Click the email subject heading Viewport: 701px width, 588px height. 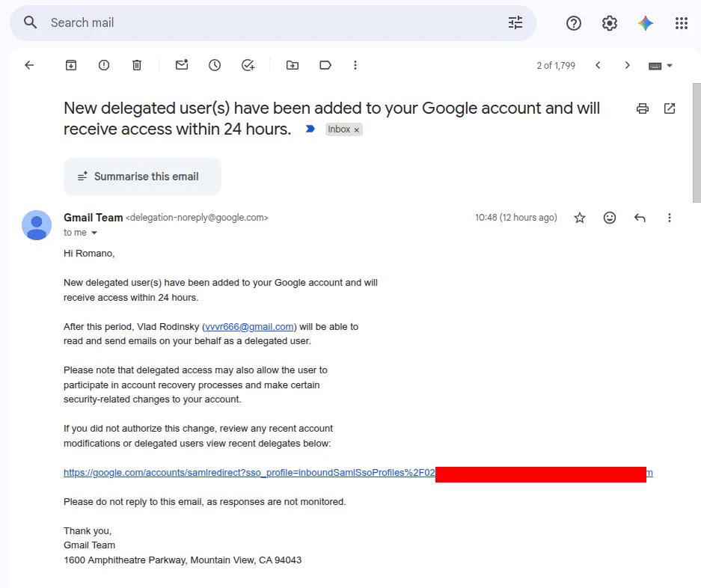331,118
